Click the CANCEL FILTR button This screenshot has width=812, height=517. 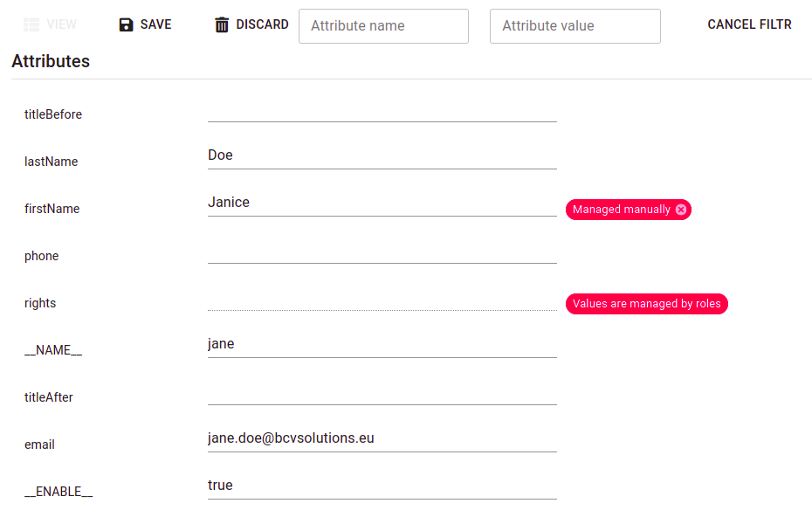[x=749, y=24]
